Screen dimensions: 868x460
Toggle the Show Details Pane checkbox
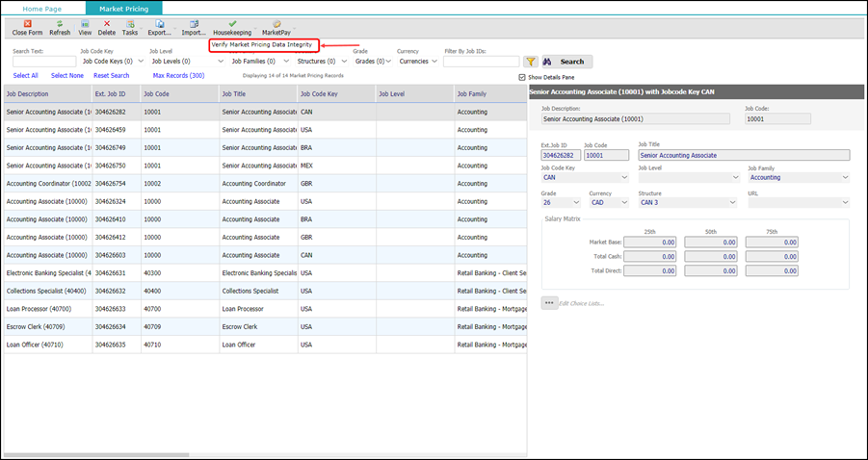pyautogui.click(x=522, y=77)
